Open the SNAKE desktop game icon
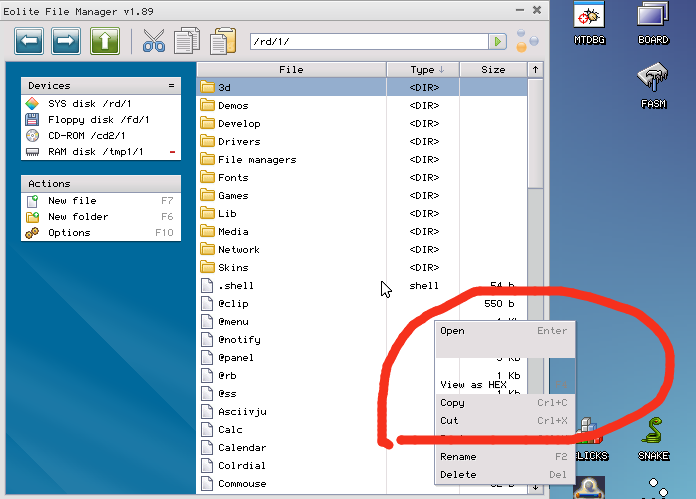The image size is (696, 499). pos(653,436)
